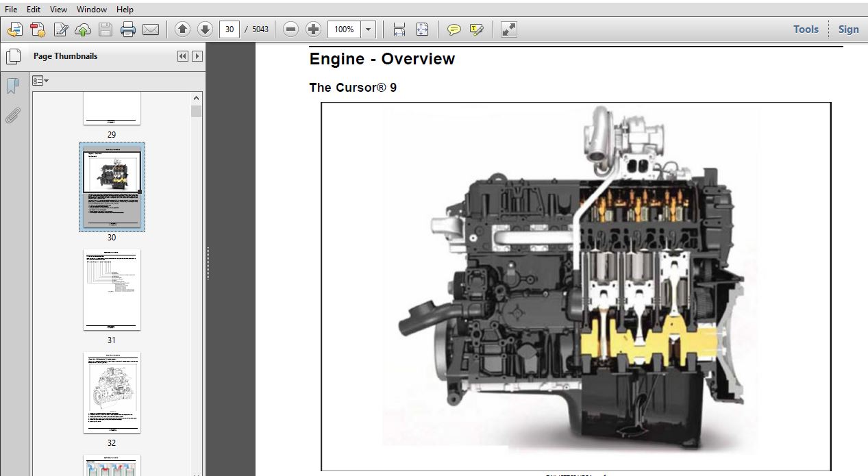
Task: Go to next page arrow
Action: coord(205,29)
